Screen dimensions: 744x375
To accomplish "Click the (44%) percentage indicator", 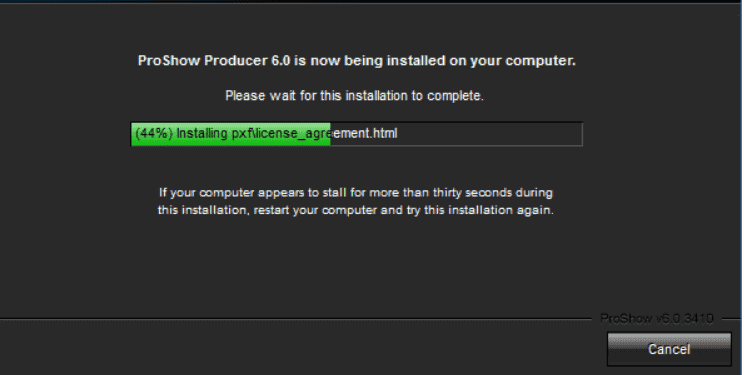I will coord(154,133).
